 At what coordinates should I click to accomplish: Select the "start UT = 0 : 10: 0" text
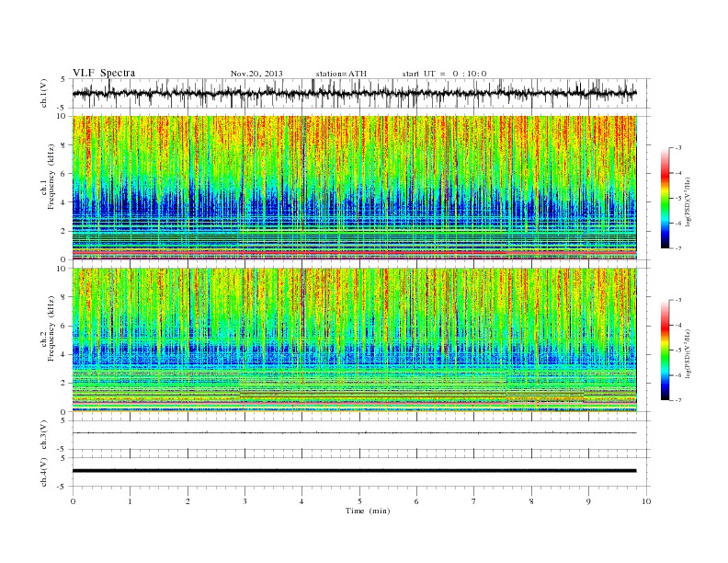tap(445, 74)
